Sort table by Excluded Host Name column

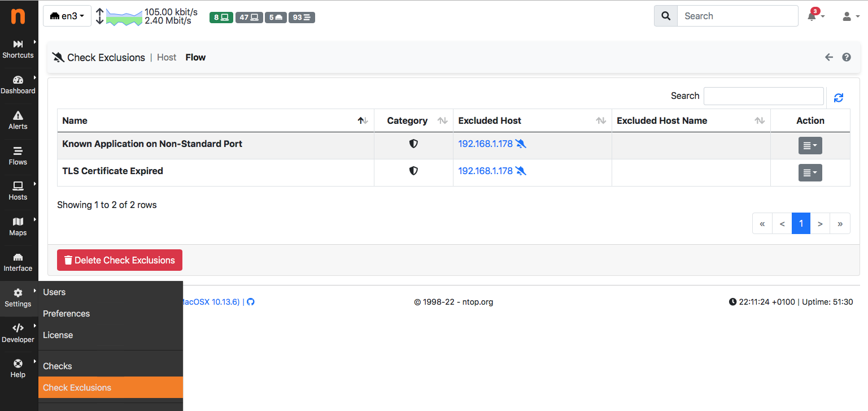[x=691, y=120]
